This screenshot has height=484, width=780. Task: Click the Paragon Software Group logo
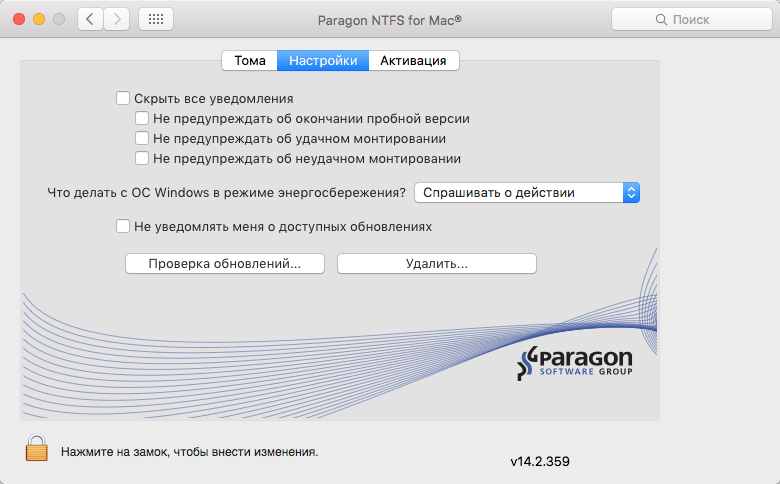575,363
